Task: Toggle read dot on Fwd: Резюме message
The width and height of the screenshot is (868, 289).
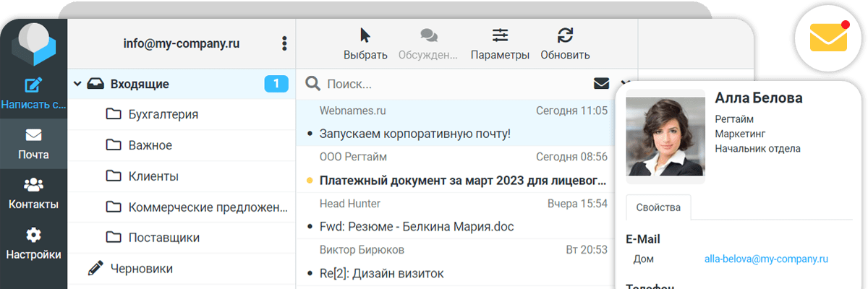Action: coord(310,227)
